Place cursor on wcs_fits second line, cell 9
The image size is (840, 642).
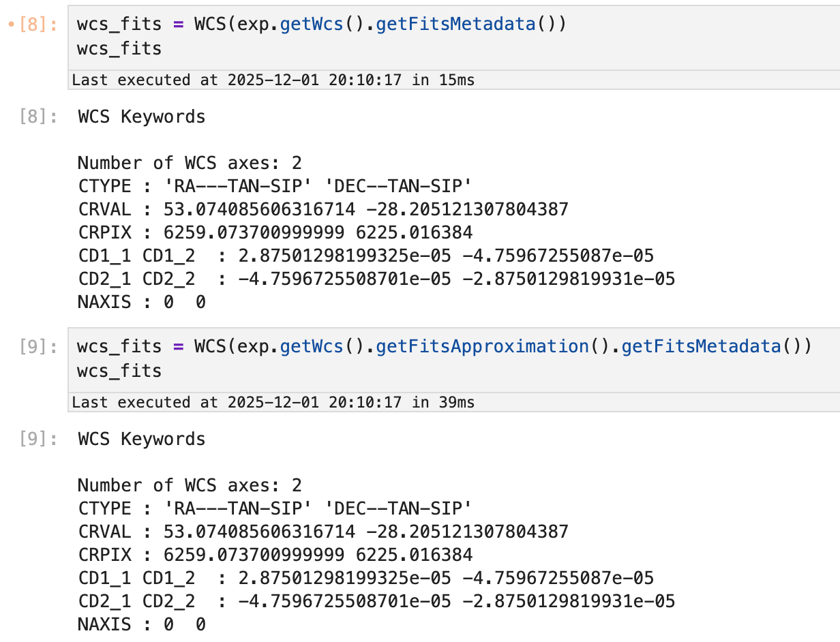tap(119, 371)
